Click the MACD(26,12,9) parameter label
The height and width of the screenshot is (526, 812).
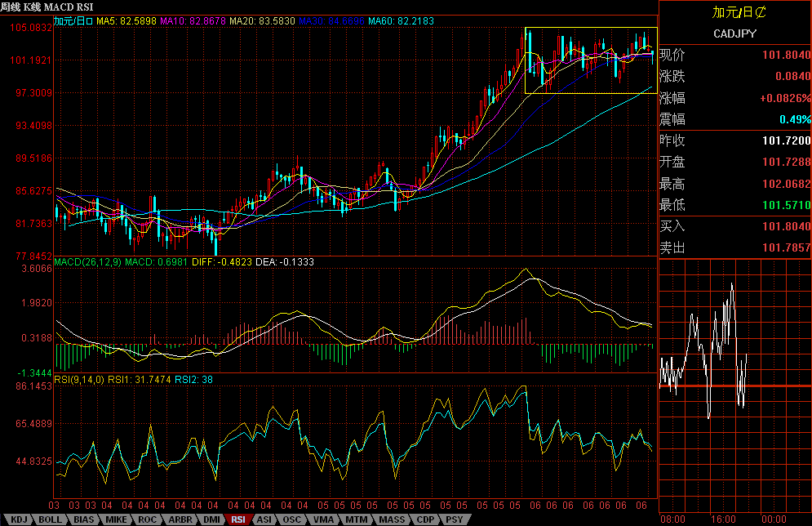tap(87, 262)
